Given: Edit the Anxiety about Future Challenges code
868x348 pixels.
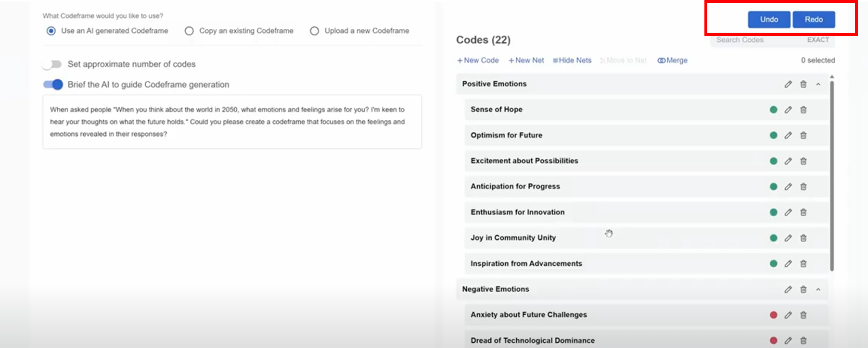Looking at the screenshot, I should pyautogui.click(x=788, y=315).
